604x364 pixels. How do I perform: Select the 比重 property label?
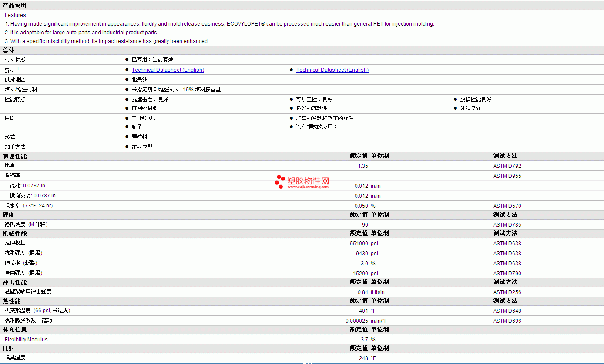point(10,166)
